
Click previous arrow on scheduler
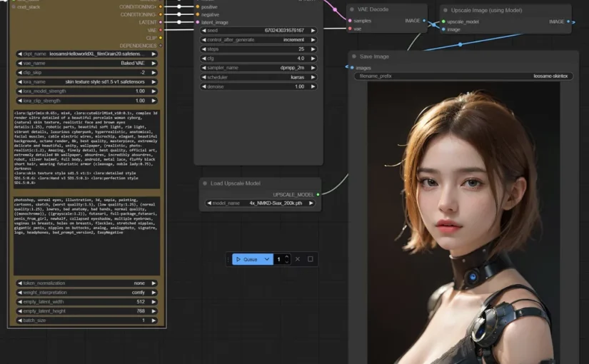(x=203, y=77)
